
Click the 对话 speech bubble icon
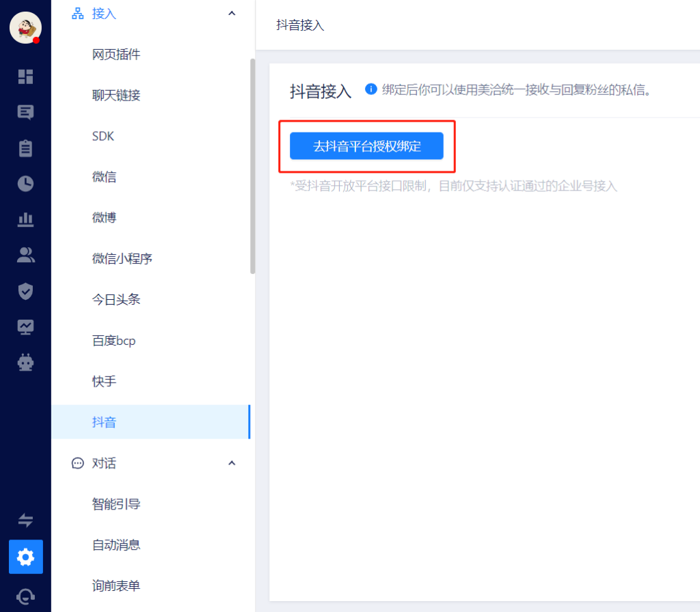[78, 464]
